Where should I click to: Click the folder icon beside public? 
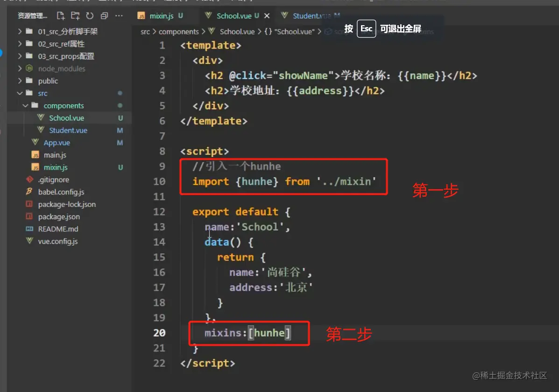pyautogui.click(x=29, y=81)
